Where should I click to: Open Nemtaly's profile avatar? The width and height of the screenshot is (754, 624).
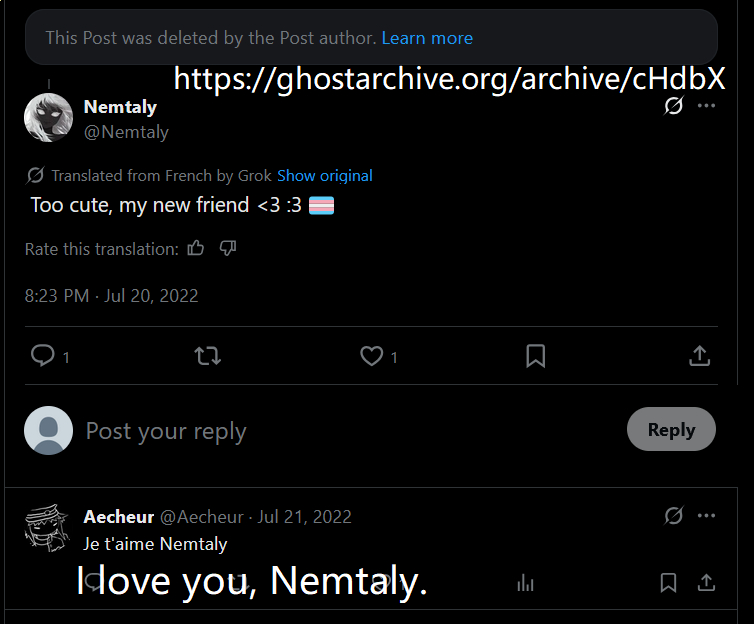tap(49, 118)
